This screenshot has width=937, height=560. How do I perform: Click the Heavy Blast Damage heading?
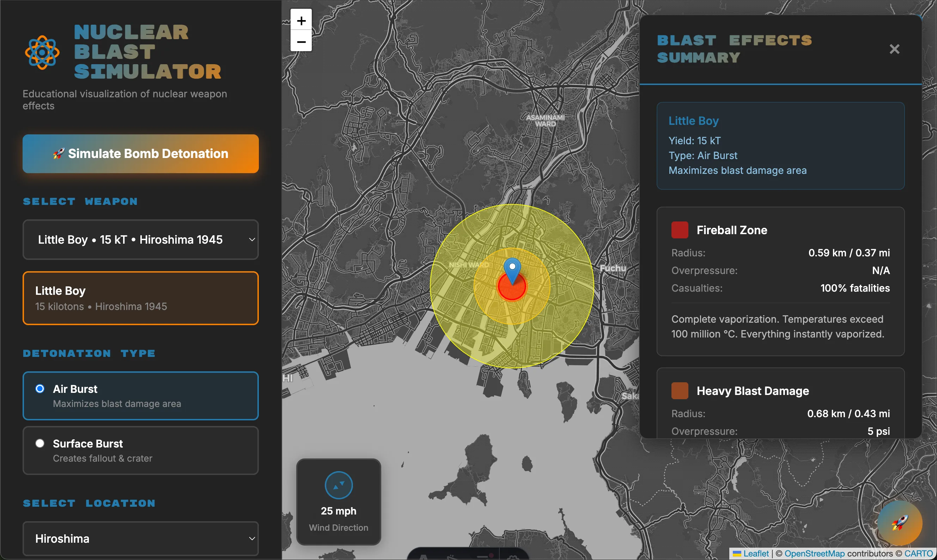pyautogui.click(x=753, y=391)
